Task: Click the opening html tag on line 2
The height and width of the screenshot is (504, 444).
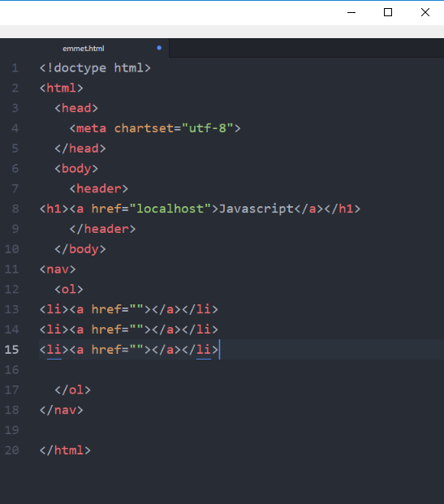Action: coord(62,88)
